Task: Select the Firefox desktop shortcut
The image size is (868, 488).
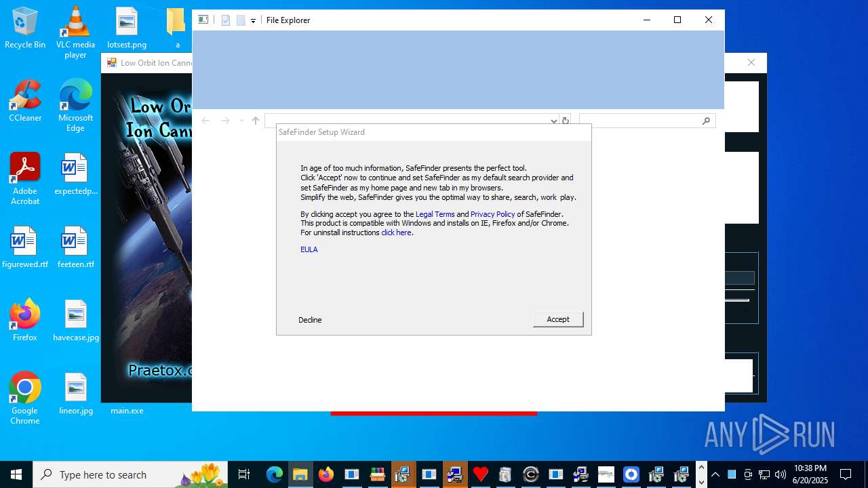Action: [25, 320]
